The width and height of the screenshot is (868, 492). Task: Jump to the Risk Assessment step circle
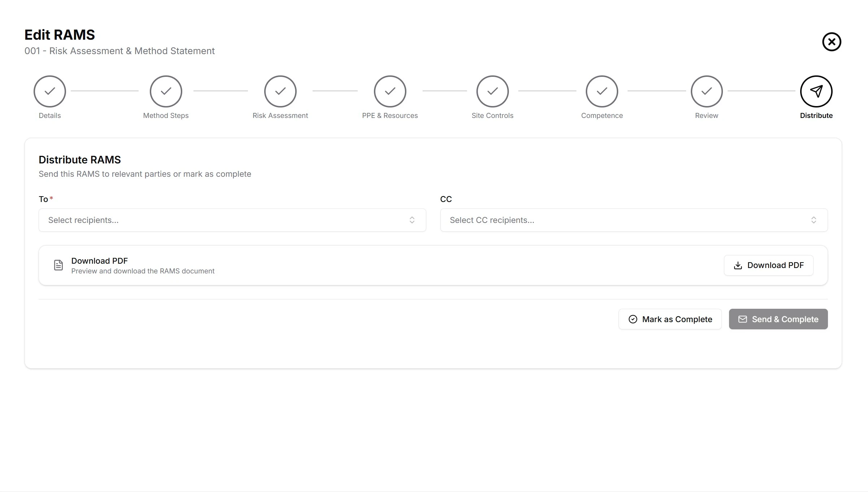pos(280,91)
